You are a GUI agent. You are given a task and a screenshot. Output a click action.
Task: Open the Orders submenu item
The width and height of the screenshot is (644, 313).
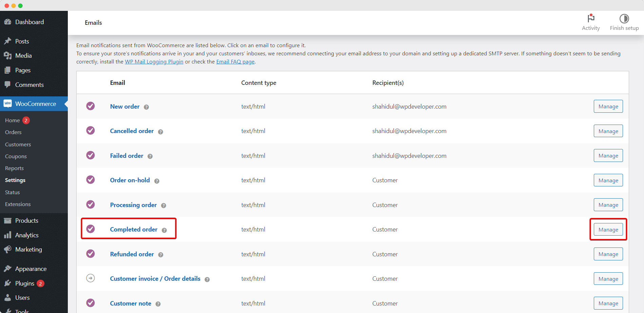(x=13, y=132)
